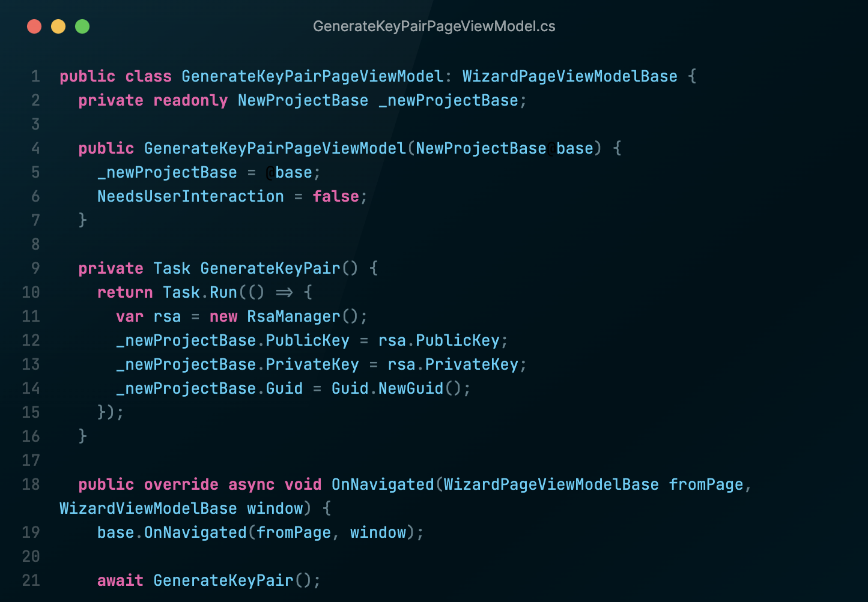868x602 pixels.
Task: Click Guid.NewGuid call on line 14
Action: click(x=387, y=388)
